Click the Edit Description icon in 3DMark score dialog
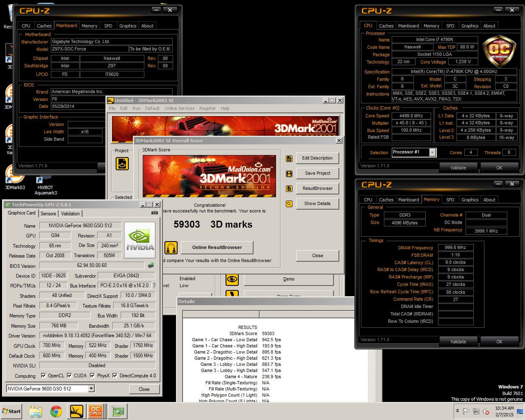Viewport: 525px width, 420px height. [x=289, y=158]
